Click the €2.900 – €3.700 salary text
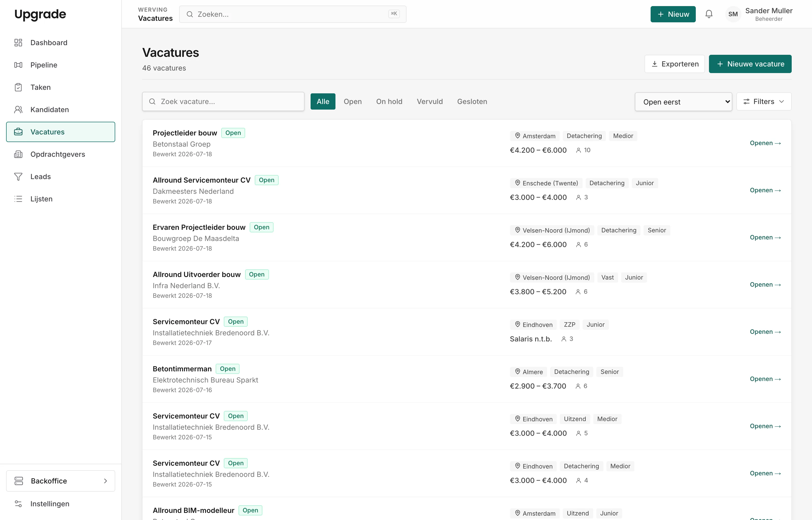The image size is (812, 520). pyautogui.click(x=538, y=386)
